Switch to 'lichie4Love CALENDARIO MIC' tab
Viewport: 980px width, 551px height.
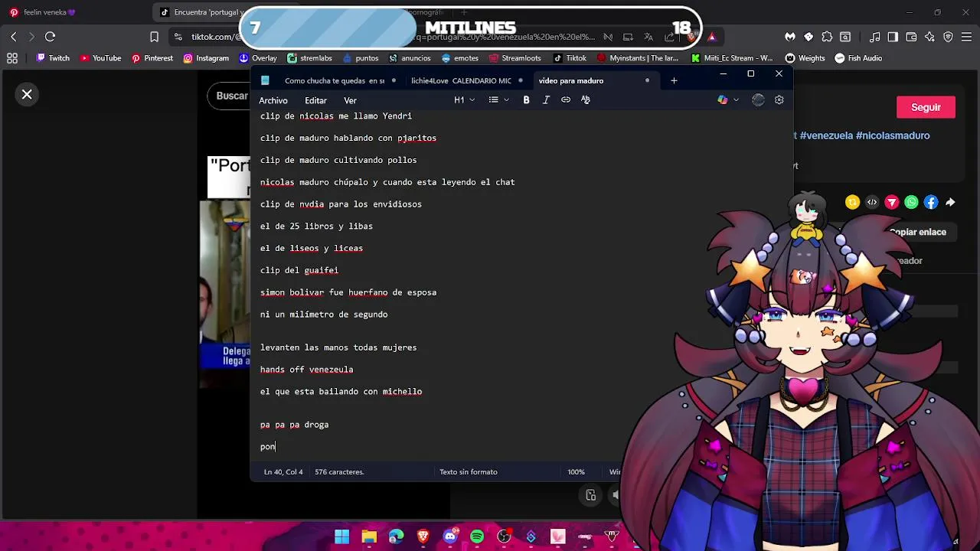point(461,80)
